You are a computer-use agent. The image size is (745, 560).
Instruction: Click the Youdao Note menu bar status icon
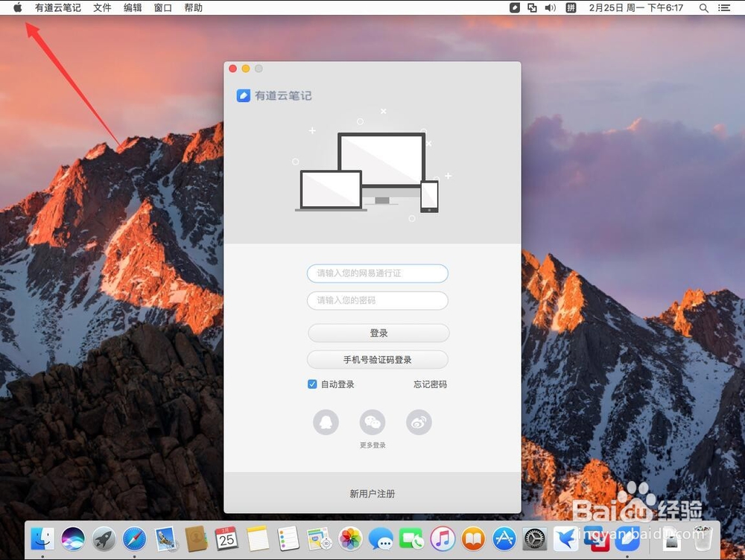(515, 7)
